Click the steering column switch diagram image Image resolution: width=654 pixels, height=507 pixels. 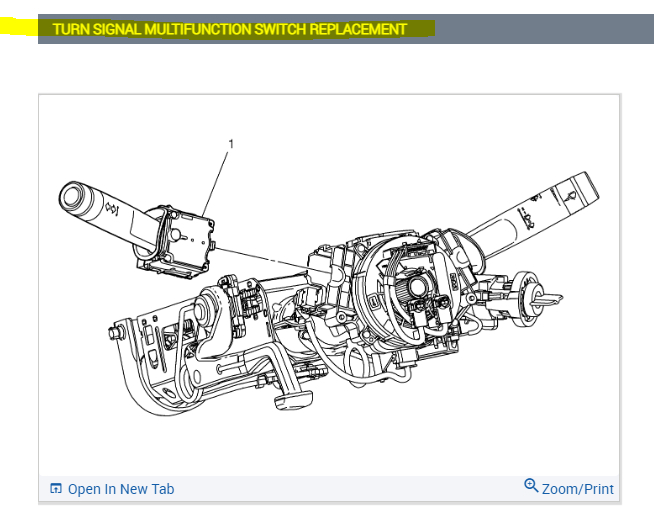coord(329,286)
